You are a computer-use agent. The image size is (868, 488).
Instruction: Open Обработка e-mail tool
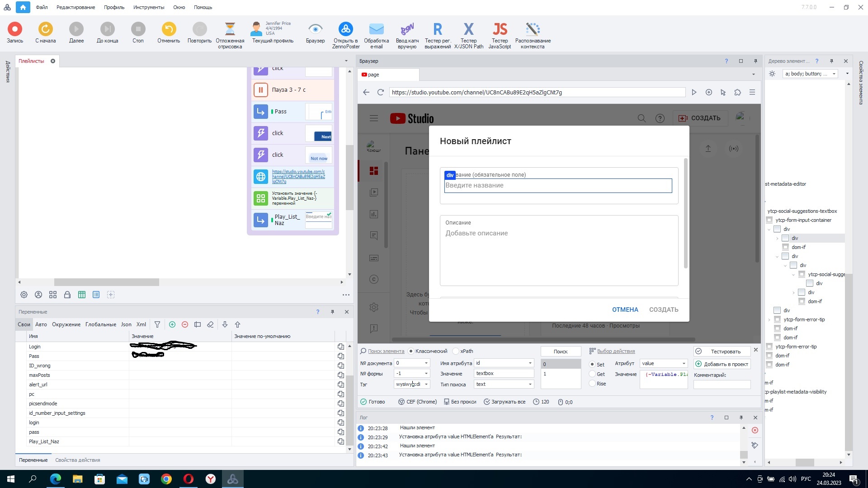pos(376,35)
